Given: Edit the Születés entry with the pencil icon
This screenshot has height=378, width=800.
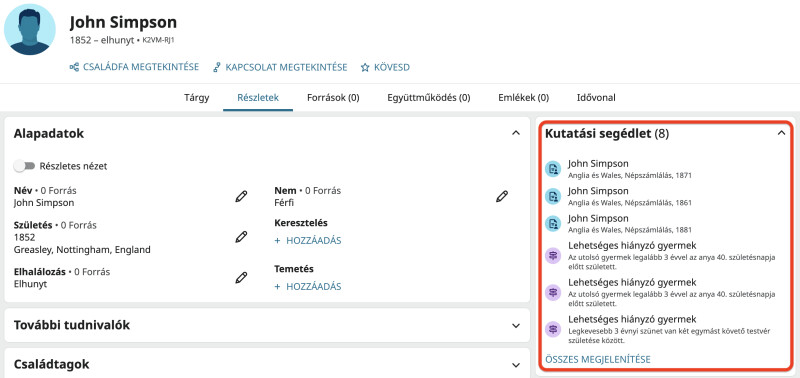Looking at the screenshot, I should tap(241, 237).
